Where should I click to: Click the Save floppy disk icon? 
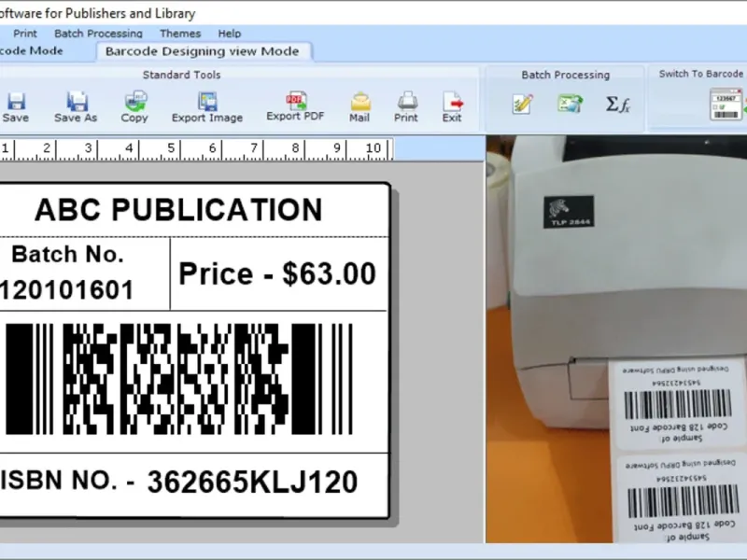coord(16,101)
